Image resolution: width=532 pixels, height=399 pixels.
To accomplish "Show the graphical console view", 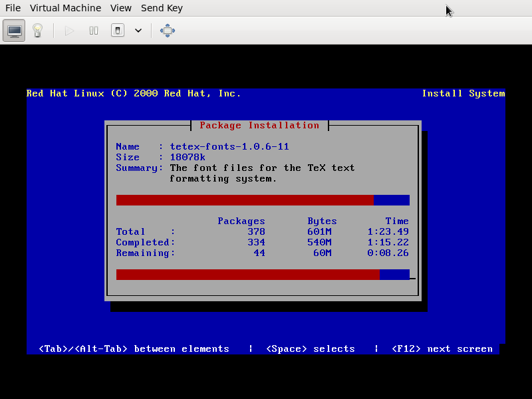I will [x=15, y=31].
